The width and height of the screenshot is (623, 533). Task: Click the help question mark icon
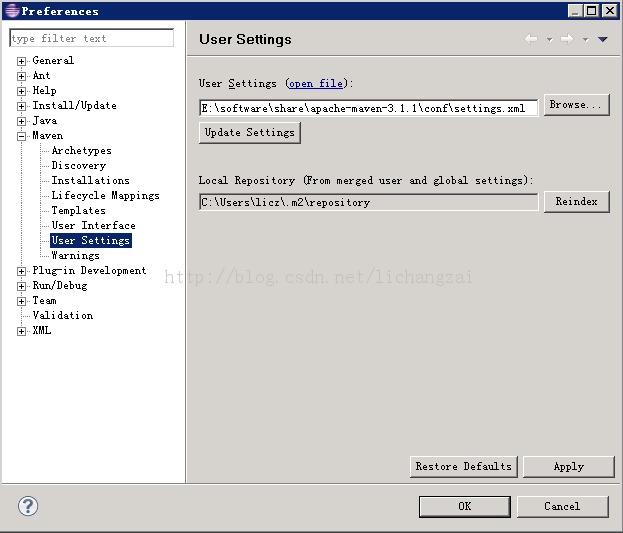pos(28,506)
